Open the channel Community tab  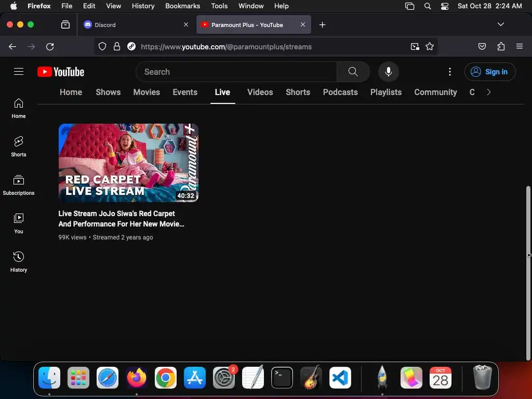[436, 92]
